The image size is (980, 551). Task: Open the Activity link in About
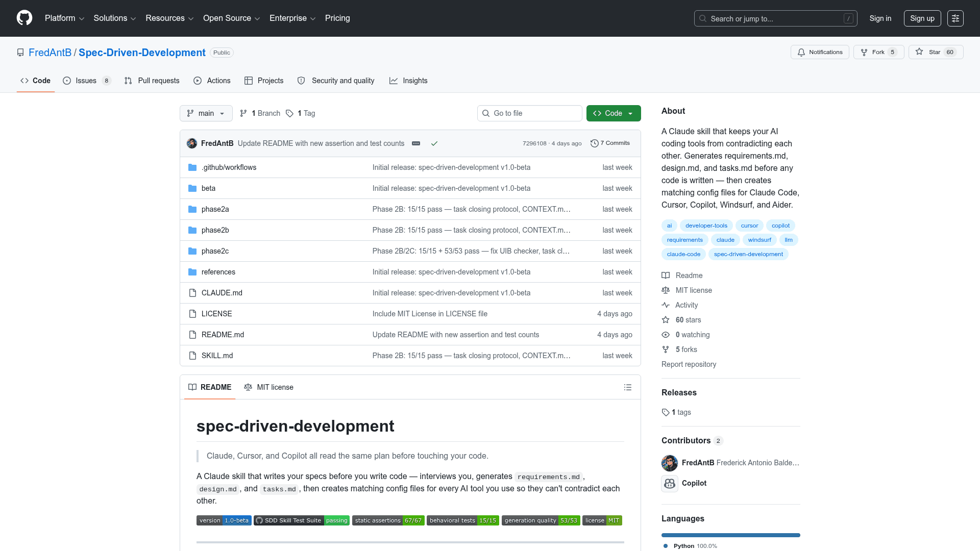click(x=680, y=305)
